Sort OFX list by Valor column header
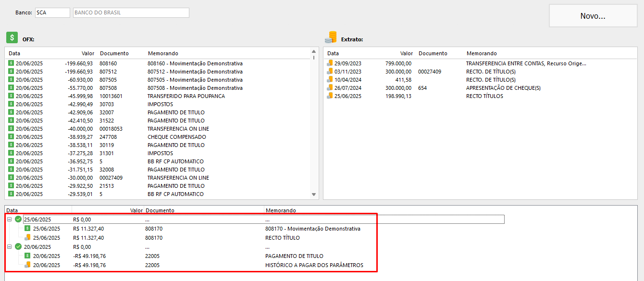 pos(88,53)
